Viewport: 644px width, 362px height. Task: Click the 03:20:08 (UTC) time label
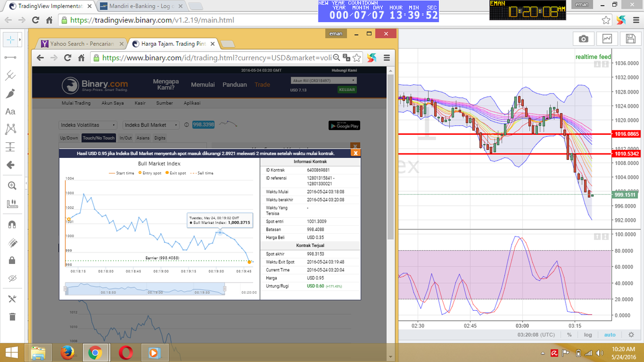[536, 334]
